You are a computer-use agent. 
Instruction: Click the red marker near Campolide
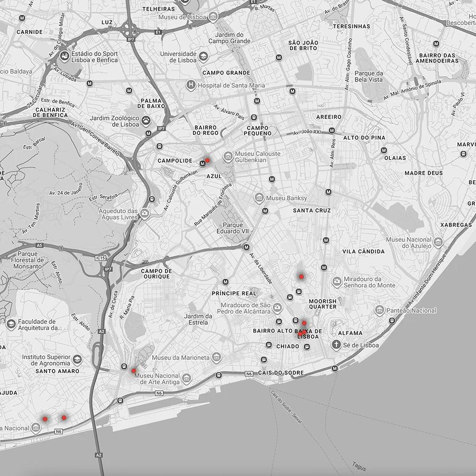click(x=207, y=160)
